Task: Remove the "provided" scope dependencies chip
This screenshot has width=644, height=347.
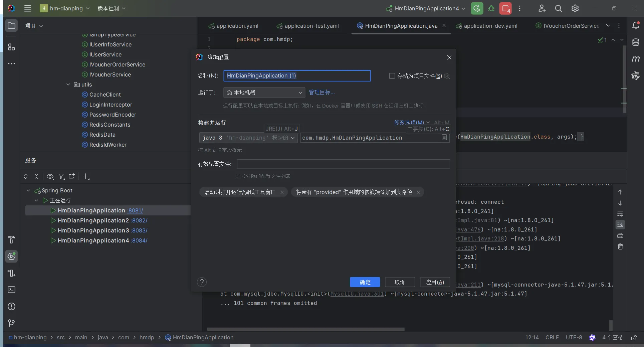Action: (x=418, y=192)
